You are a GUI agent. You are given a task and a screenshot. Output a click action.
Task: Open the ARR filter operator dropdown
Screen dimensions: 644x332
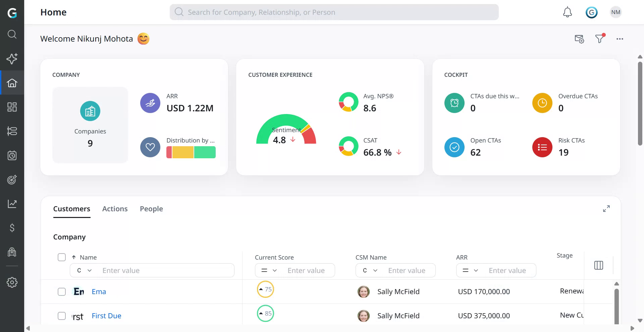click(x=470, y=270)
